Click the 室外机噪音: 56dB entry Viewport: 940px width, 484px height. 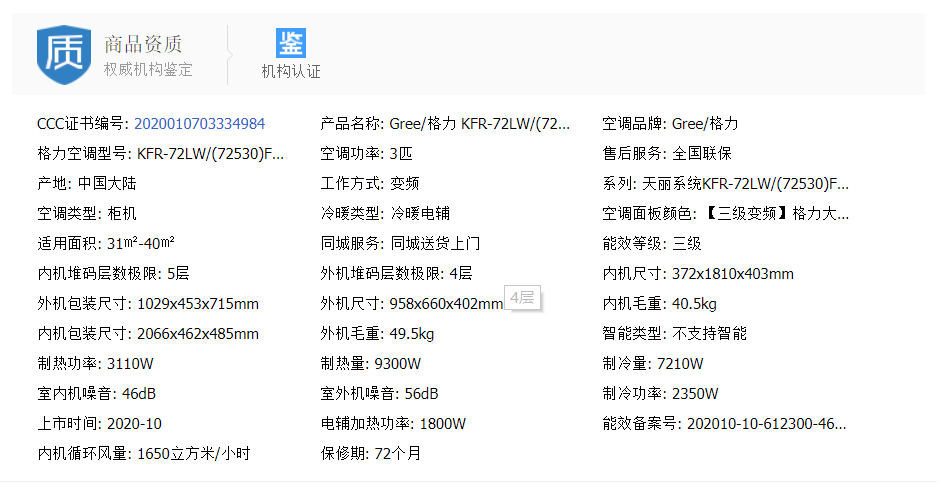tap(379, 393)
